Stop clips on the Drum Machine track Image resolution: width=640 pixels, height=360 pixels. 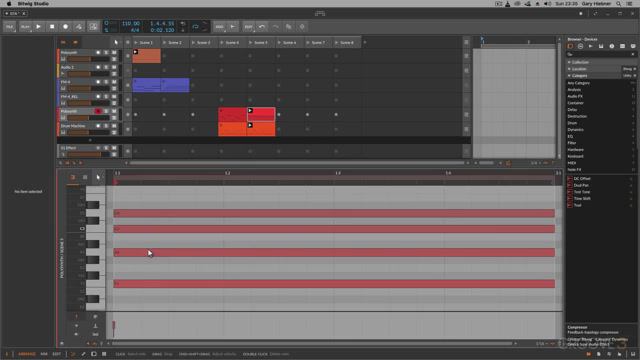(127, 129)
